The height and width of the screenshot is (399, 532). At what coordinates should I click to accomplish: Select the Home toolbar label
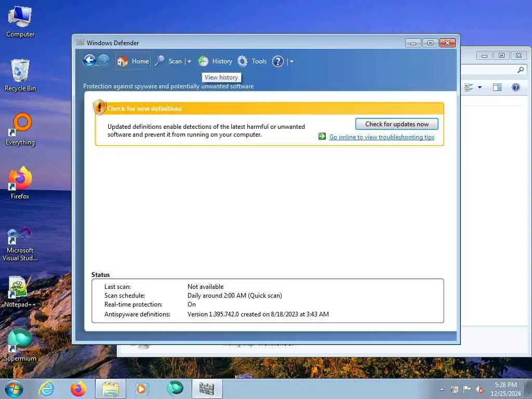[x=140, y=61]
